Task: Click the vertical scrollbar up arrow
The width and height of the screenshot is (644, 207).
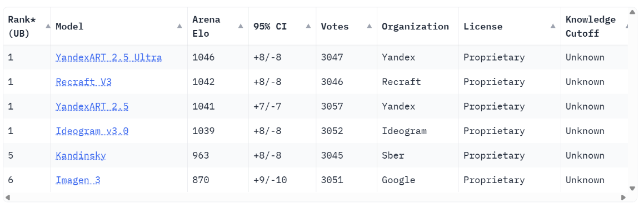Action: (632, 12)
